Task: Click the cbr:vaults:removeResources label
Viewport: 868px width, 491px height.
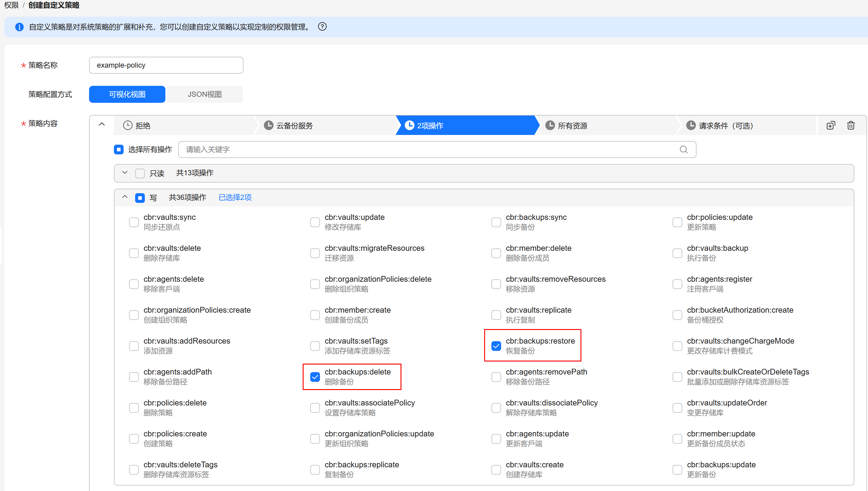Action: coord(556,279)
